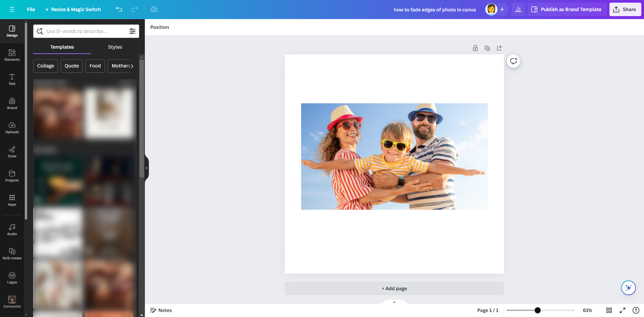Enter fullscreen present mode

pyautogui.click(x=623, y=310)
